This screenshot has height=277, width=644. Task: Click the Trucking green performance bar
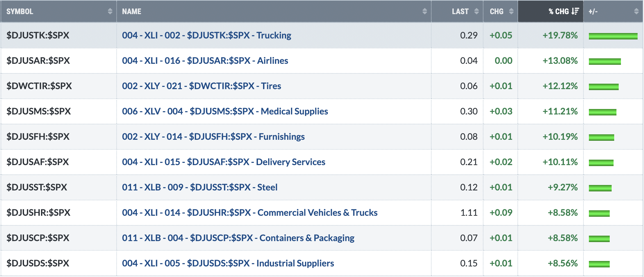coord(613,36)
